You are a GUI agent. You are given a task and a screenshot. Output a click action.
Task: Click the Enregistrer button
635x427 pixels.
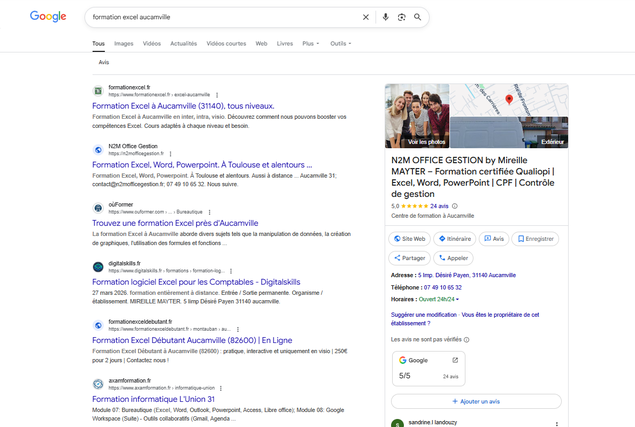tap(535, 239)
